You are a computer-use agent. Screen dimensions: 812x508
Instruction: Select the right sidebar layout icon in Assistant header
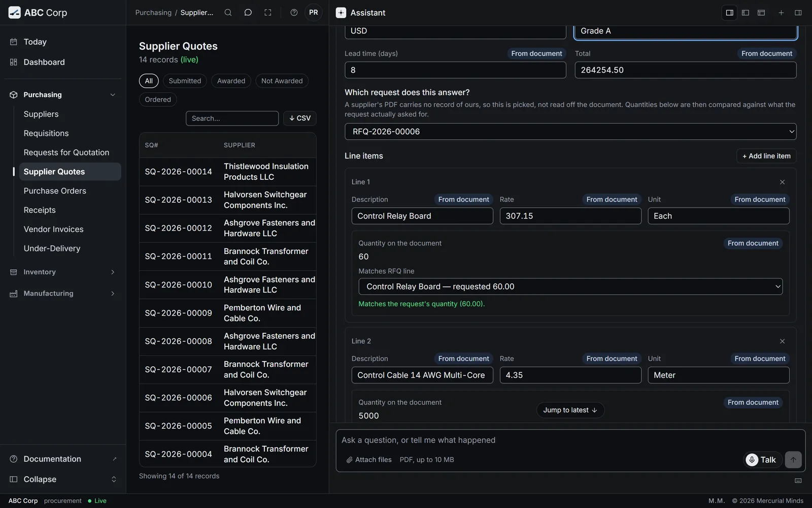click(730, 13)
